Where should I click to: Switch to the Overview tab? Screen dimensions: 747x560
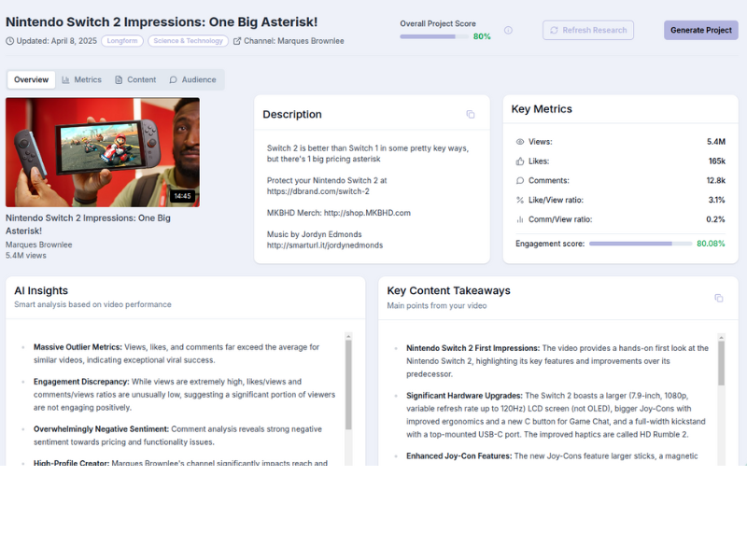tap(31, 79)
